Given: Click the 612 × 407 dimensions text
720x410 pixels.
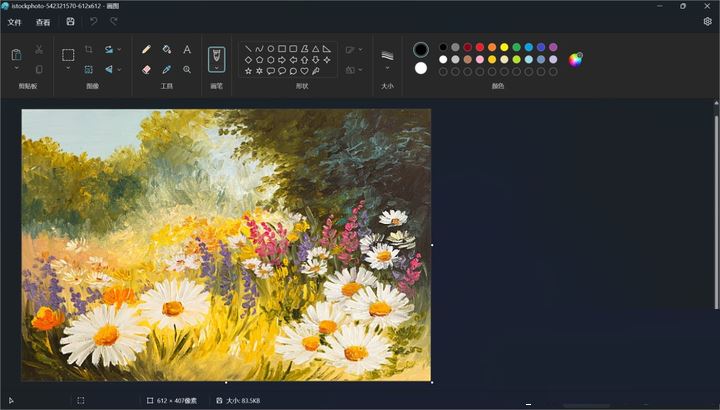Looking at the screenshot, I should point(177,400).
